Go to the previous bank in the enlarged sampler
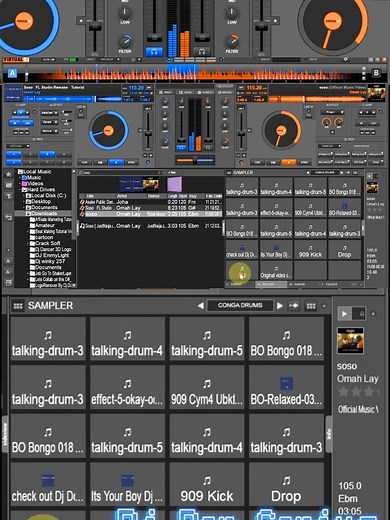The width and height of the screenshot is (390, 520). tap(201, 305)
